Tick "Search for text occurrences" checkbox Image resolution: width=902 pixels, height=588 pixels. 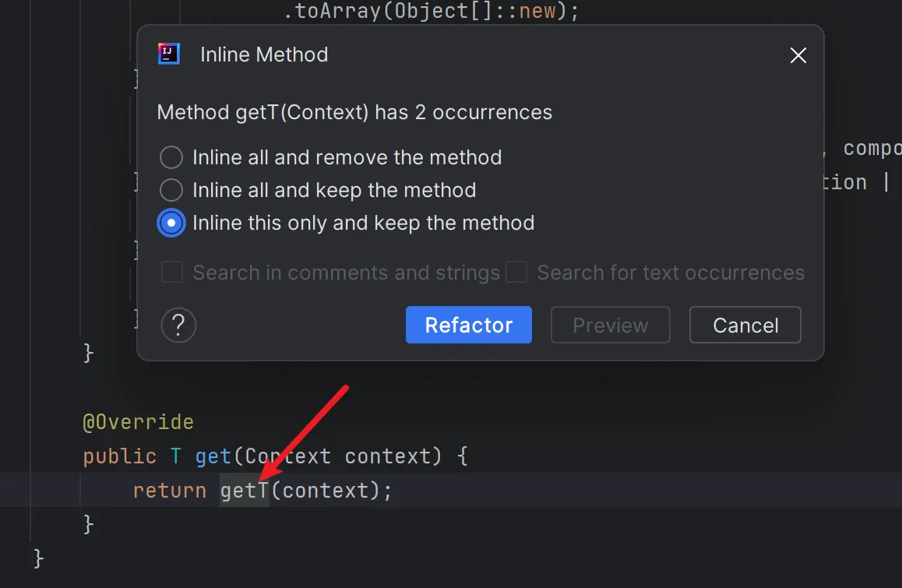point(516,273)
